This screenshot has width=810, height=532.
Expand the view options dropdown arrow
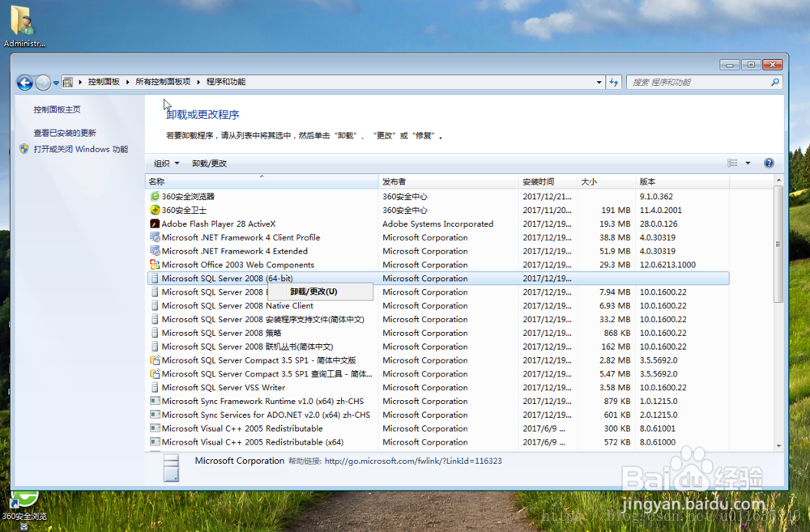coord(748,164)
